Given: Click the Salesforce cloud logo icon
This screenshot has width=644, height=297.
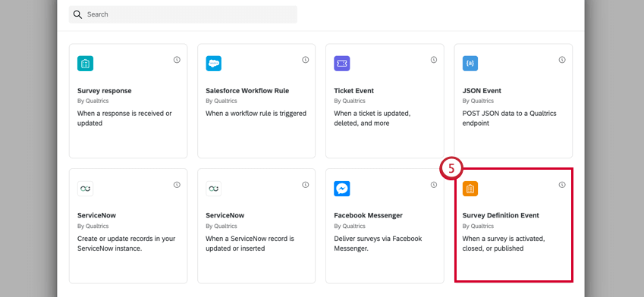Looking at the screenshot, I should pos(214,64).
